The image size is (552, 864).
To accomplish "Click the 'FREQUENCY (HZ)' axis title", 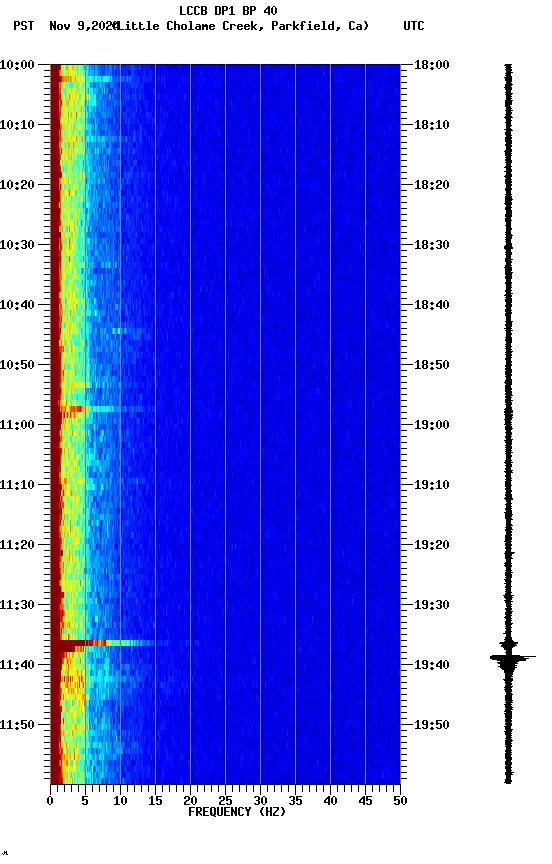I will pyautogui.click(x=237, y=812).
